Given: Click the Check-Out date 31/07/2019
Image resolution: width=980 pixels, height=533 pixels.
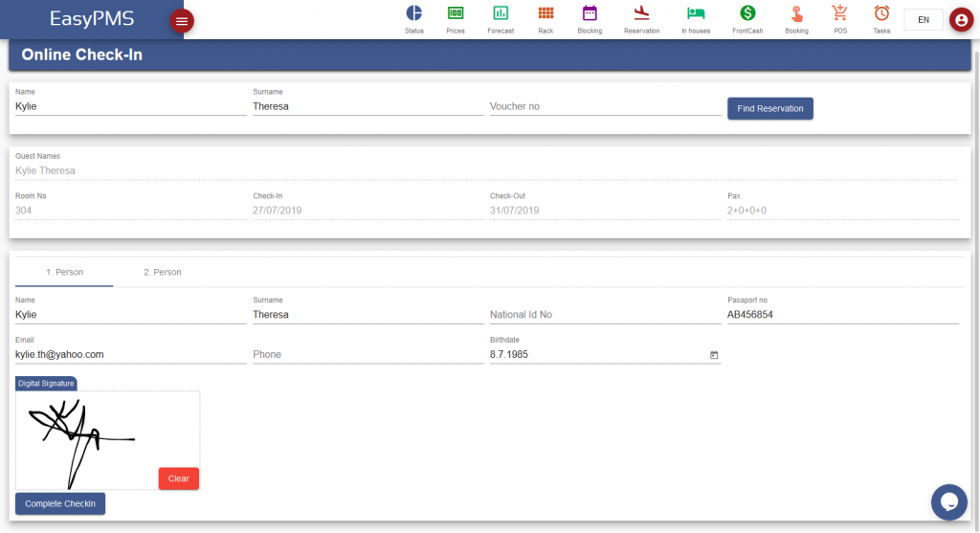Looking at the screenshot, I should tap(514, 211).
